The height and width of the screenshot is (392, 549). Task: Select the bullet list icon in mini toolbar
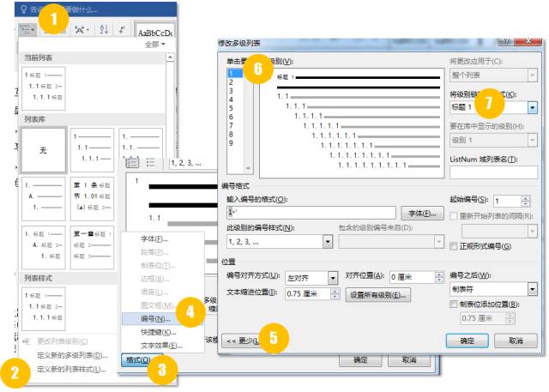(x=151, y=161)
